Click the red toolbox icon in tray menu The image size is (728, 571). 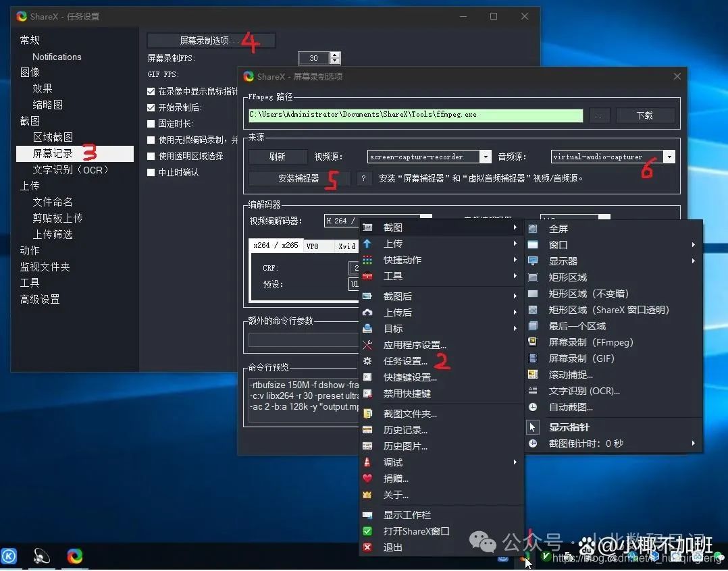pyautogui.click(x=367, y=276)
